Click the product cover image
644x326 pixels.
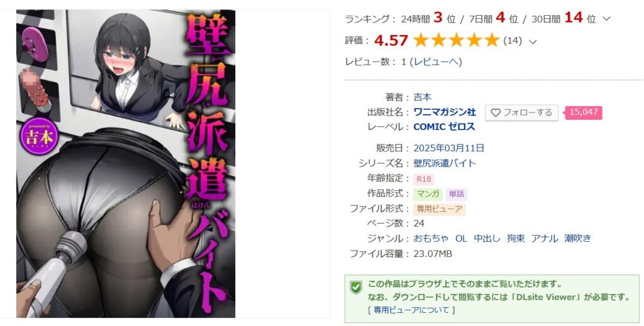click(126, 163)
